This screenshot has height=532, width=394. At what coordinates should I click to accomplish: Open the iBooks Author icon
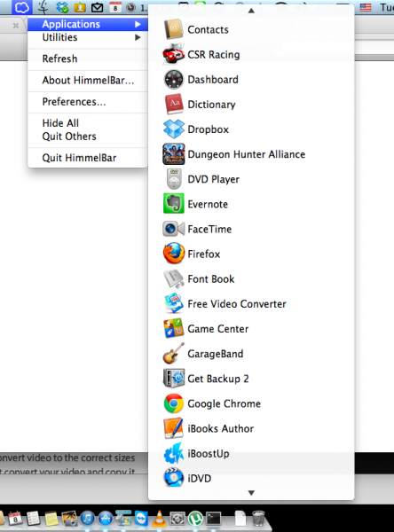pyautogui.click(x=174, y=428)
